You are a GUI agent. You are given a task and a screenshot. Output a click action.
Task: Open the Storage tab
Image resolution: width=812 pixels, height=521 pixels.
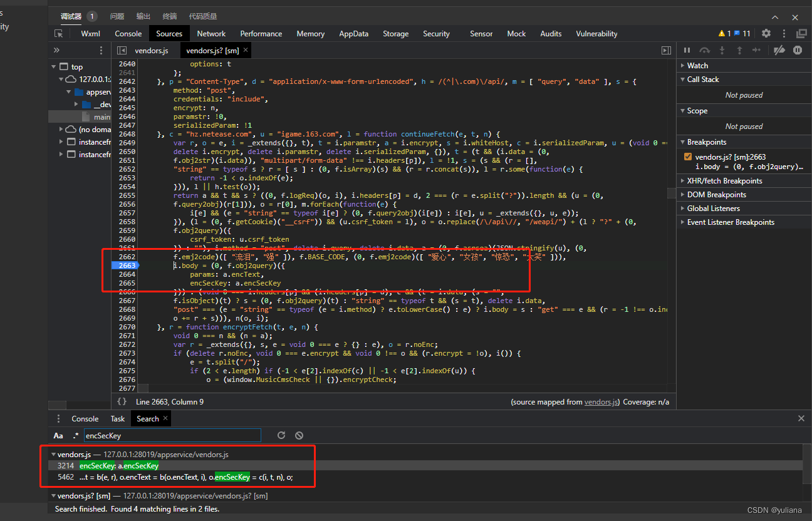pyautogui.click(x=396, y=34)
